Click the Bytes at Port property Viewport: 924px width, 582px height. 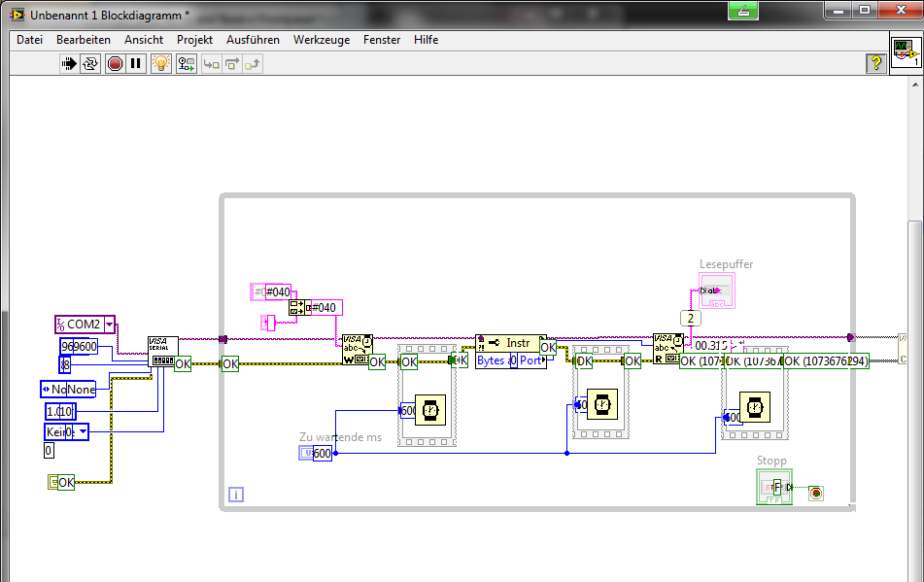tap(511, 359)
